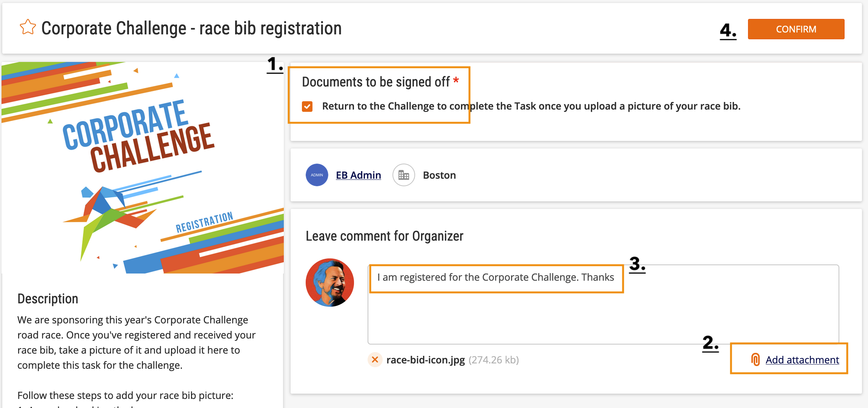The width and height of the screenshot is (868, 408).
Task: Click the commenter's profile picture
Action: [330, 283]
